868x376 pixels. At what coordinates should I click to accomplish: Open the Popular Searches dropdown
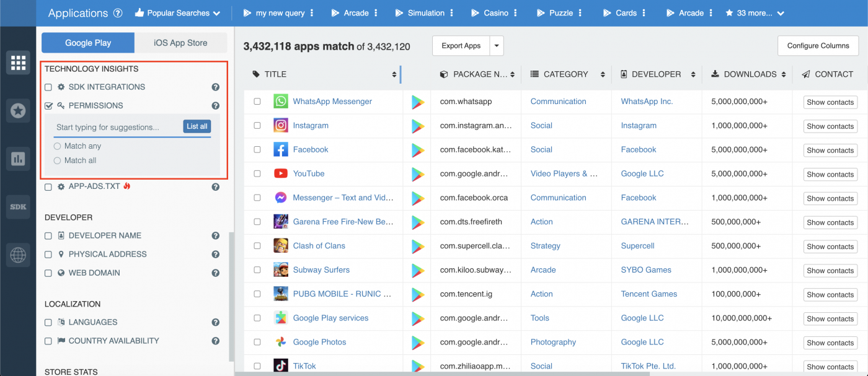pyautogui.click(x=177, y=12)
